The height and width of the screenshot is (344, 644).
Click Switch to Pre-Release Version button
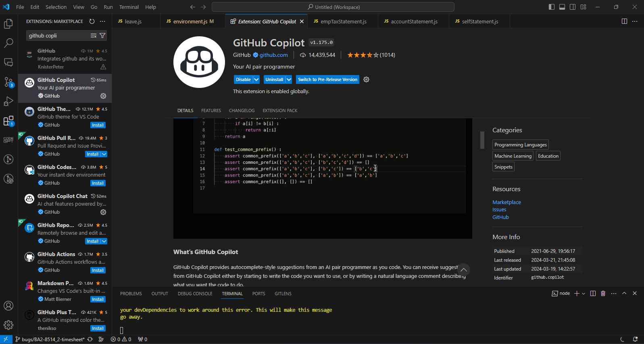[327, 79]
